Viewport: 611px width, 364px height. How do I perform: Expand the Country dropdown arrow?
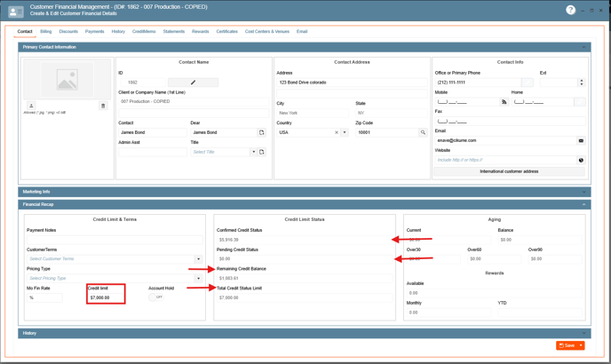[345, 132]
